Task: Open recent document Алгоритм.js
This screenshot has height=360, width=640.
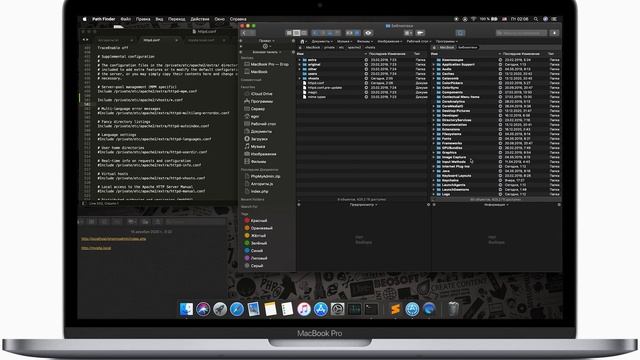Action: click(x=258, y=184)
